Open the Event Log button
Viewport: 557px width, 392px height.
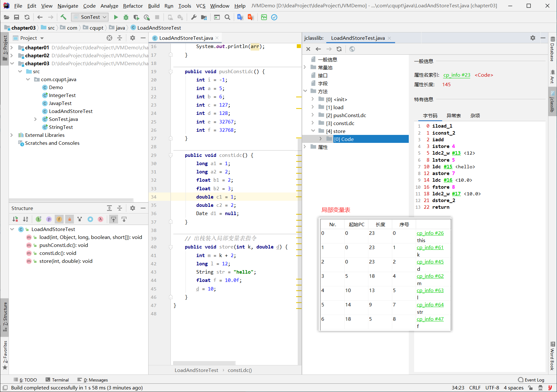(531, 380)
